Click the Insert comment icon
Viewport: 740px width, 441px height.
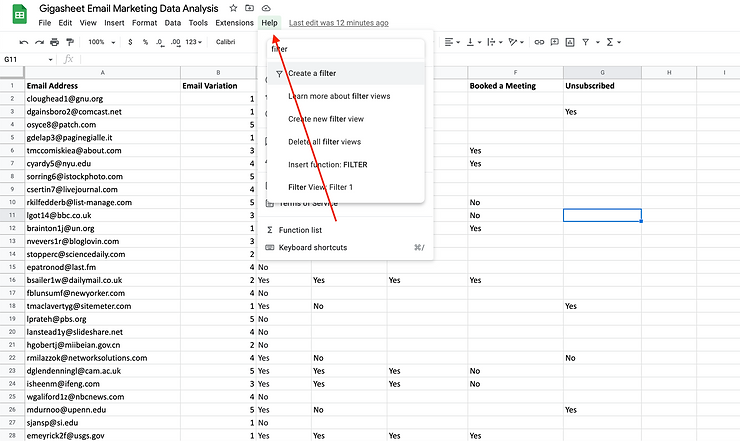click(556, 42)
